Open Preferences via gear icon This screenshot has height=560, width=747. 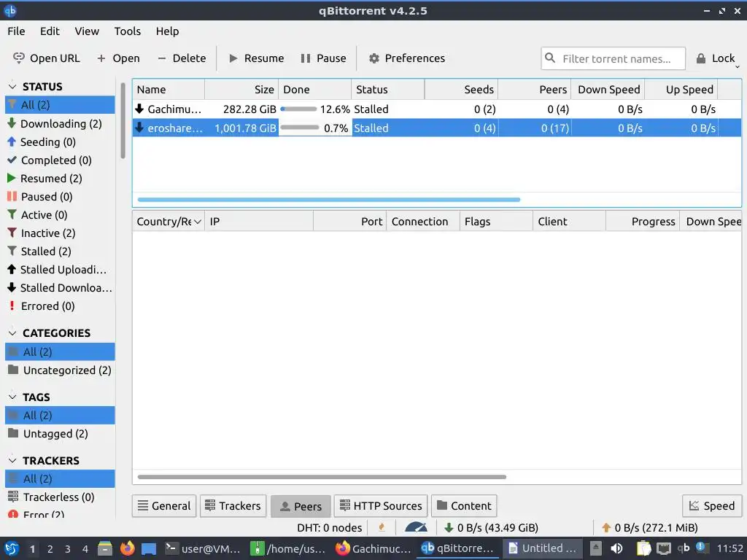click(374, 58)
